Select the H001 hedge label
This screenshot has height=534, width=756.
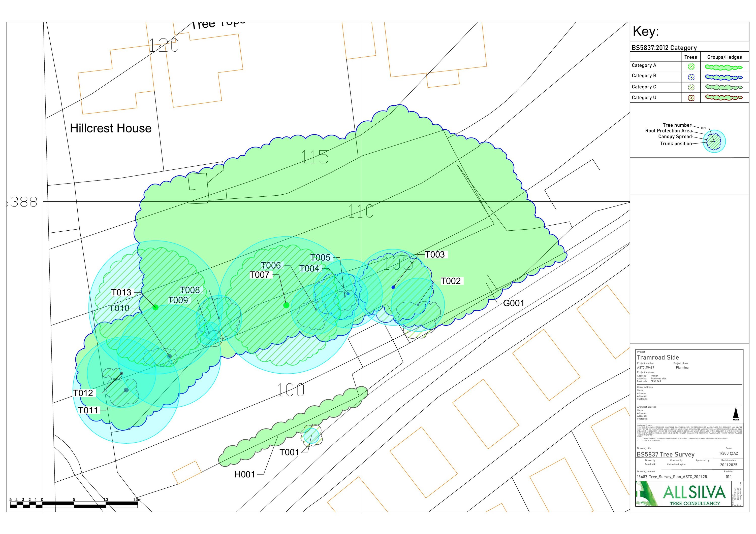[244, 474]
